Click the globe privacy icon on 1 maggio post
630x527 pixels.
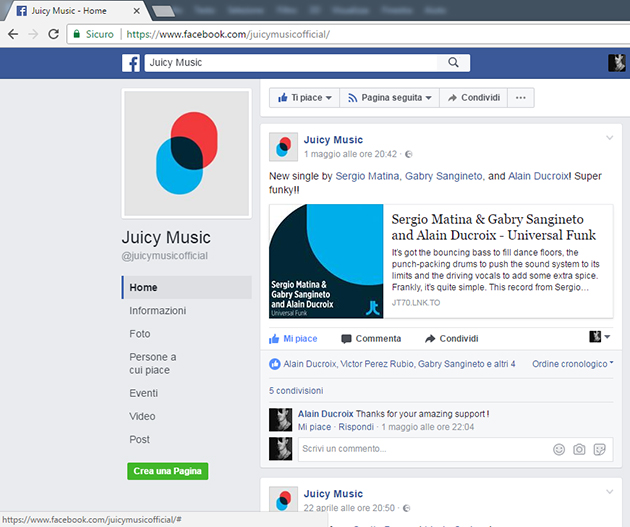click(409, 154)
